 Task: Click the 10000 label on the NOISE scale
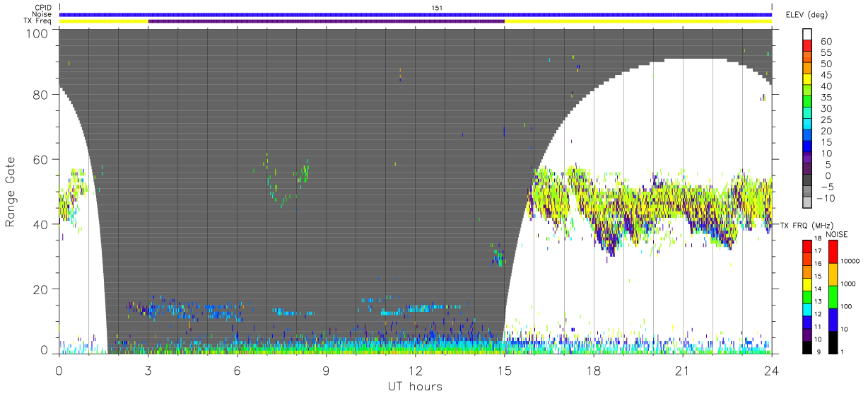[x=851, y=261]
